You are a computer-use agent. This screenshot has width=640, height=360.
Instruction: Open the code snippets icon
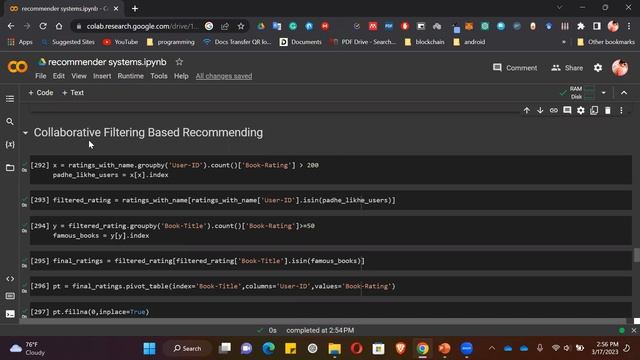[x=10, y=279]
